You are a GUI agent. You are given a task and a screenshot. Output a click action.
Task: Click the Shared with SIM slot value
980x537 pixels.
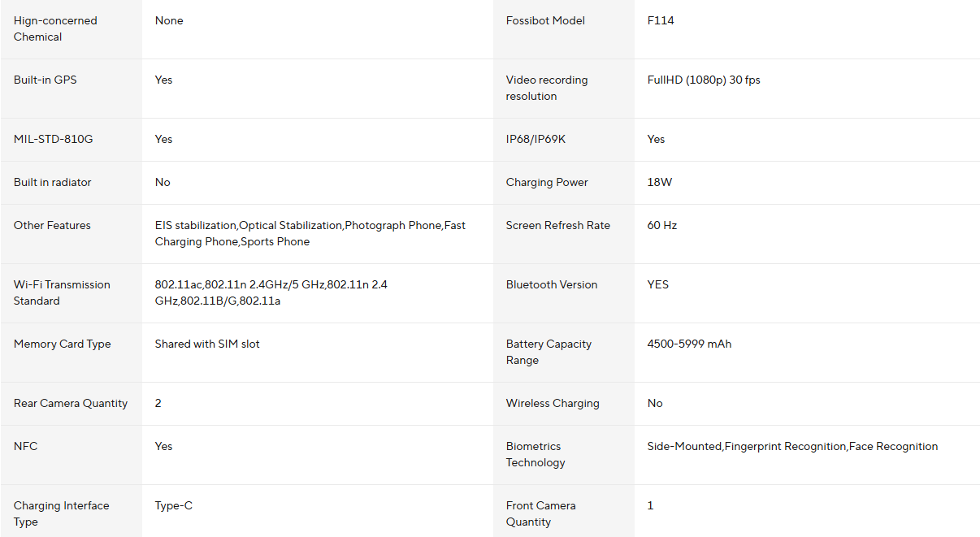click(207, 344)
